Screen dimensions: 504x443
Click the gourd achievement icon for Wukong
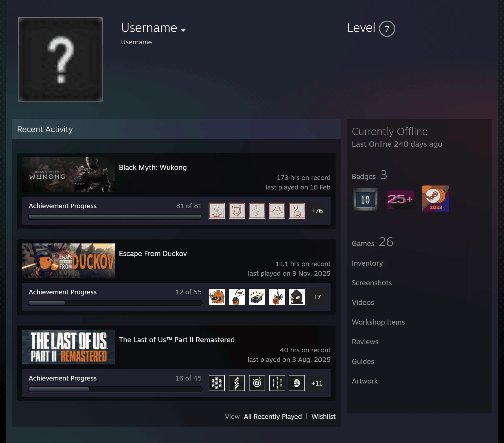pos(297,210)
